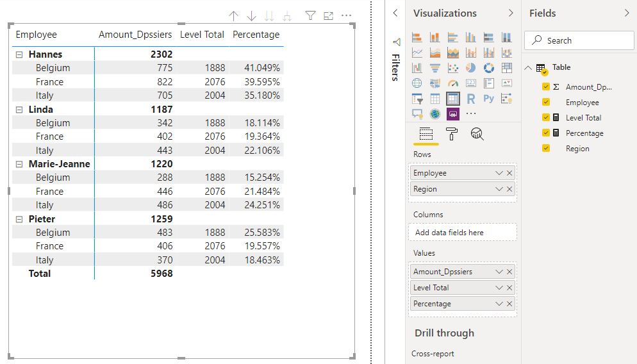Collapse the Visualizations pane
Screen dimensions: 637x364
pyautogui.click(x=511, y=13)
